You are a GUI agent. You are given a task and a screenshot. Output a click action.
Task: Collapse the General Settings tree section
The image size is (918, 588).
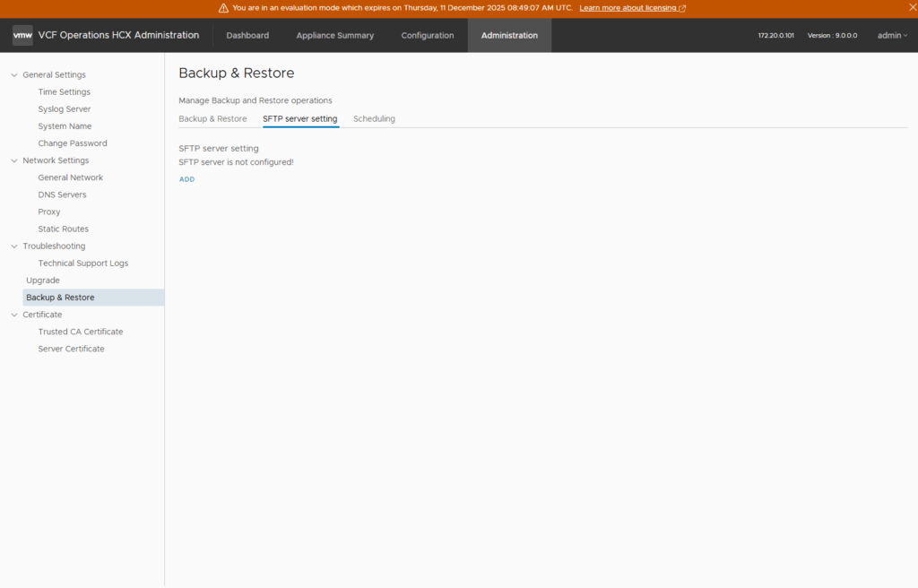[14, 75]
